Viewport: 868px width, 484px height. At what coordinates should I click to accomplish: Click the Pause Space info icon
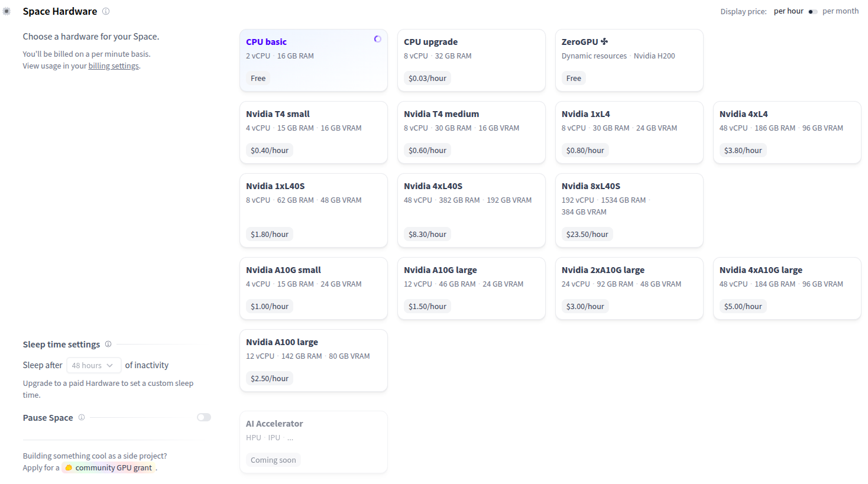[82, 417]
